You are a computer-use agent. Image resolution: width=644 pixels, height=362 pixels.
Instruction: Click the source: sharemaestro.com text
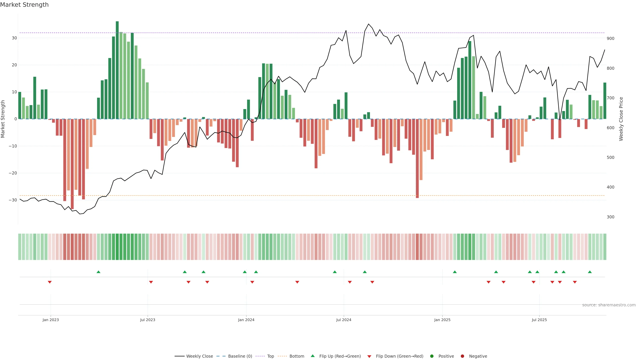(609, 305)
